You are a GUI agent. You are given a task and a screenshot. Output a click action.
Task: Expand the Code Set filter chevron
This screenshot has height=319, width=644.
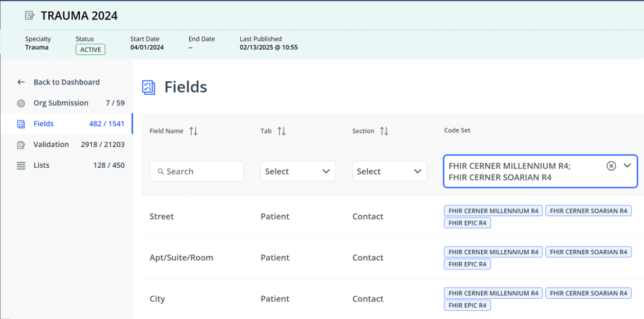(x=627, y=165)
